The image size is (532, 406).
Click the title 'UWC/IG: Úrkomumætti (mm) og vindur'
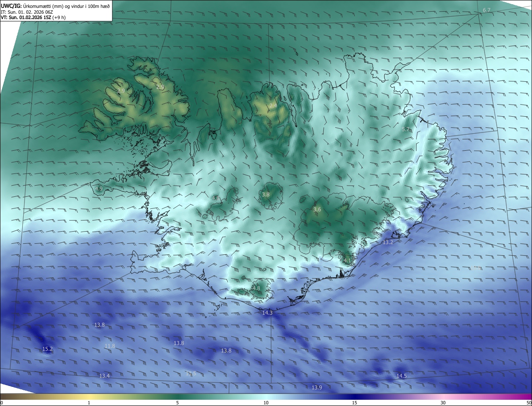tap(55, 5)
